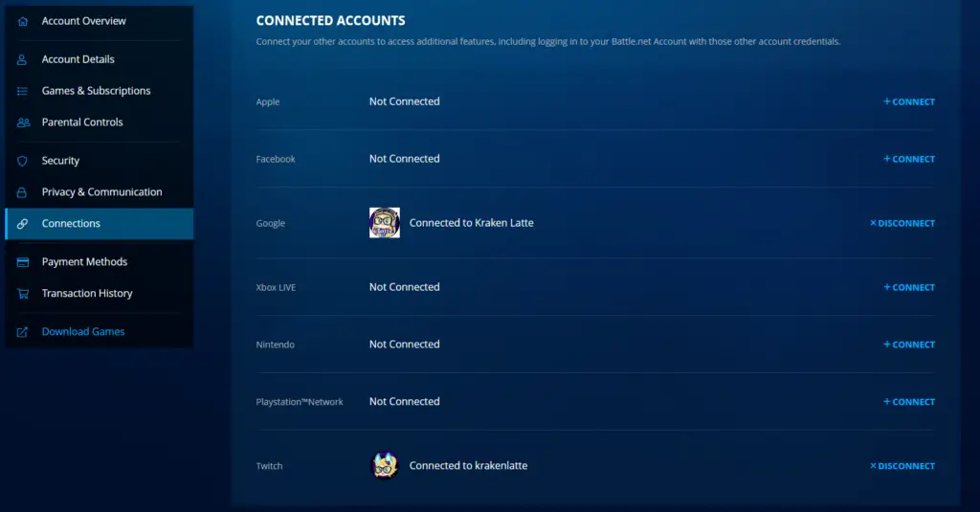Connect the Apple account
Image resolution: width=980 pixels, height=512 pixels.
(909, 101)
